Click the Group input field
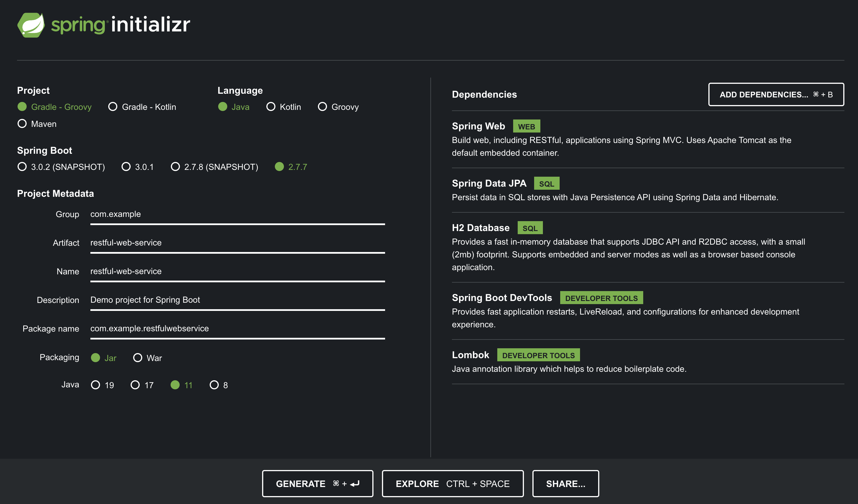Viewport: 858px width, 504px height. (x=237, y=214)
